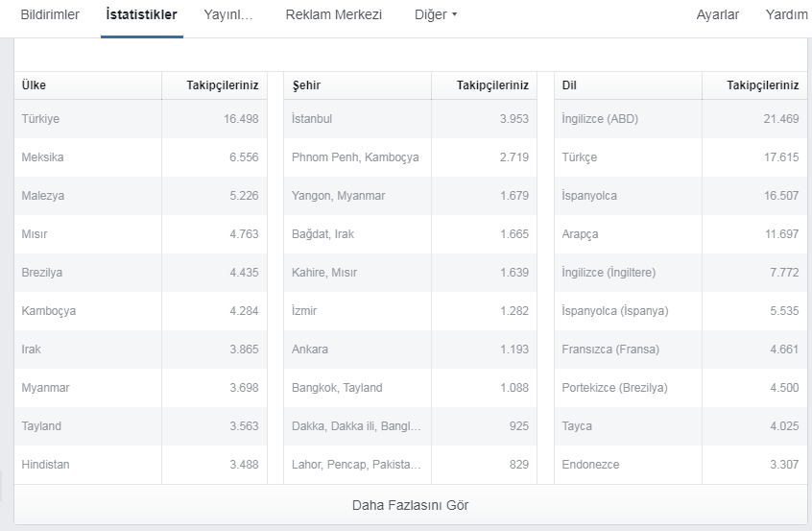Click the 829 follower count
This screenshot has width=812, height=531.
pos(519,464)
